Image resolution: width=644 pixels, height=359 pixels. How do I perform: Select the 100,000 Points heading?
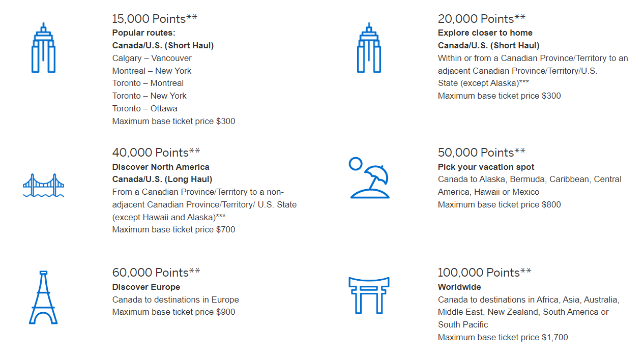point(484,273)
